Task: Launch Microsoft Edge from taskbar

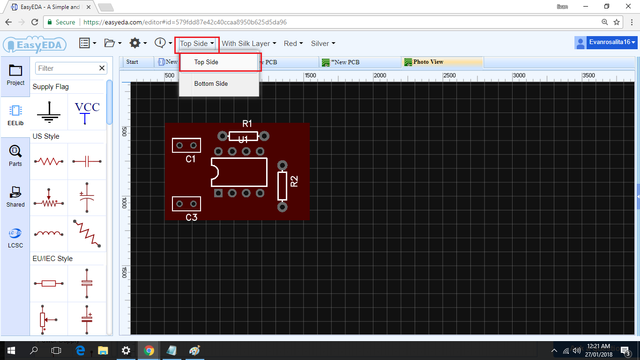Action: point(80,351)
